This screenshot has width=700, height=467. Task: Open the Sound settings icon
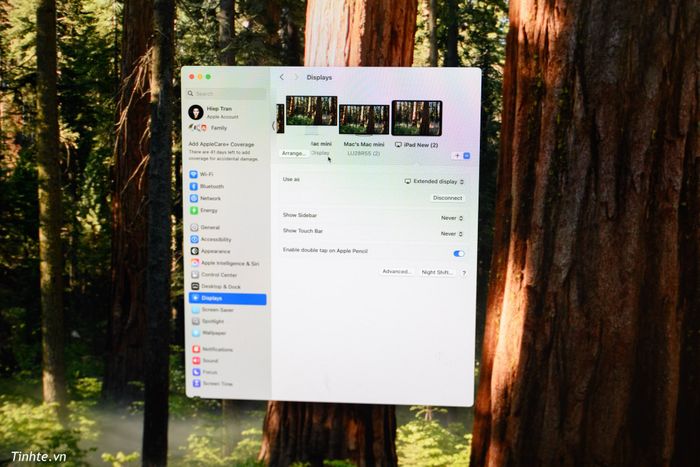[x=196, y=361]
